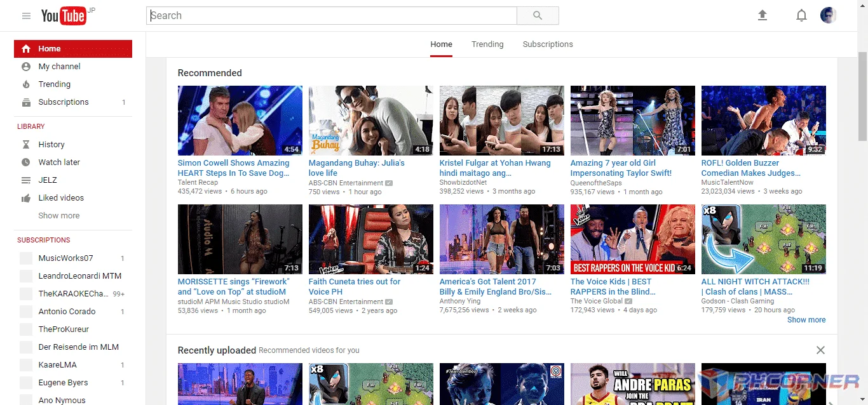This screenshot has width=868, height=405.
Task: Play Simon Cowell Shows Amazing HEART thumbnail
Action: coord(240,121)
